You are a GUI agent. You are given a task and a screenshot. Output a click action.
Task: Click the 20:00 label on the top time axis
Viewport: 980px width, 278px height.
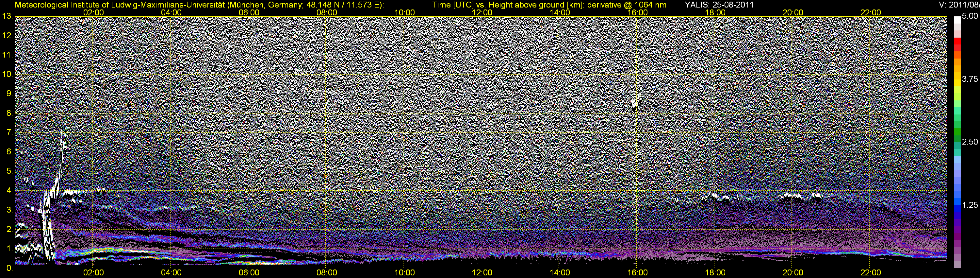click(793, 12)
